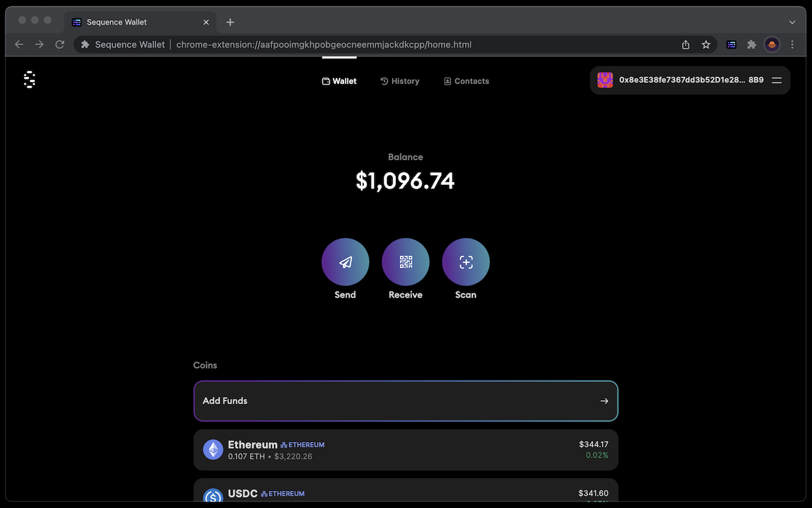Bookmark the page with the star icon
The image size is (812, 508).
(706, 44)
